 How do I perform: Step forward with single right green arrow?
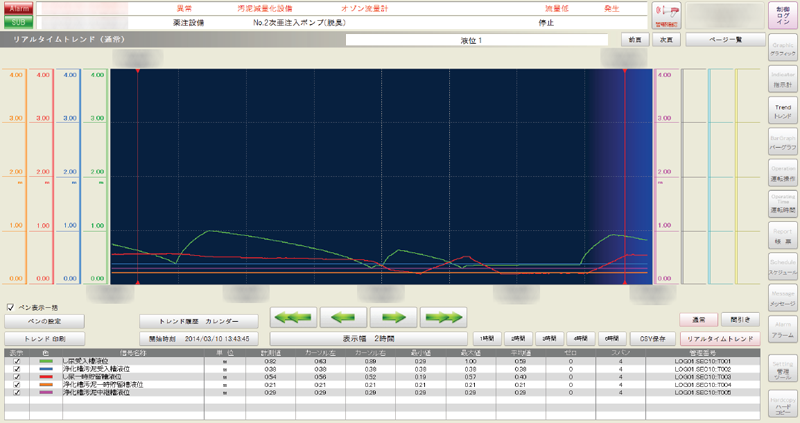coord(393,317)
